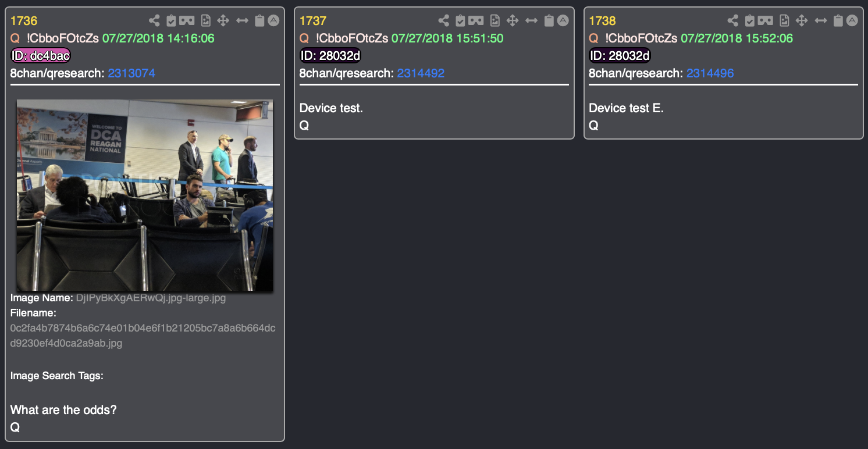Click the blank clipboard icon on post 1738
868x449 pixels.
pos(838,21)
